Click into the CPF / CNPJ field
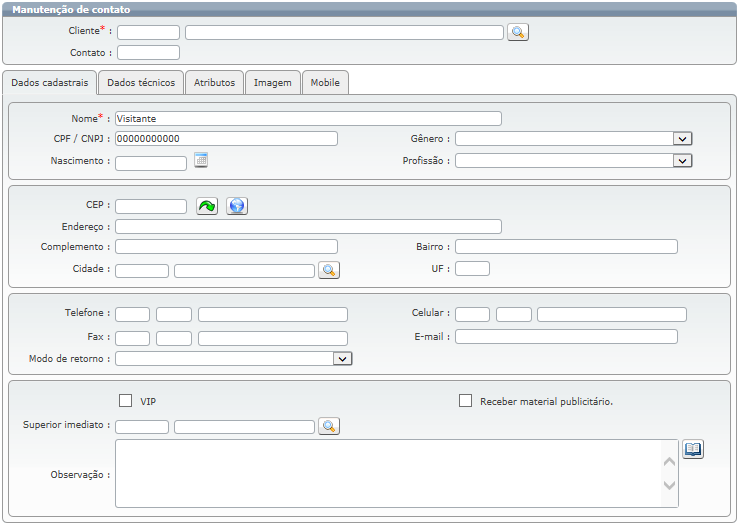 (x=226, y=139)
